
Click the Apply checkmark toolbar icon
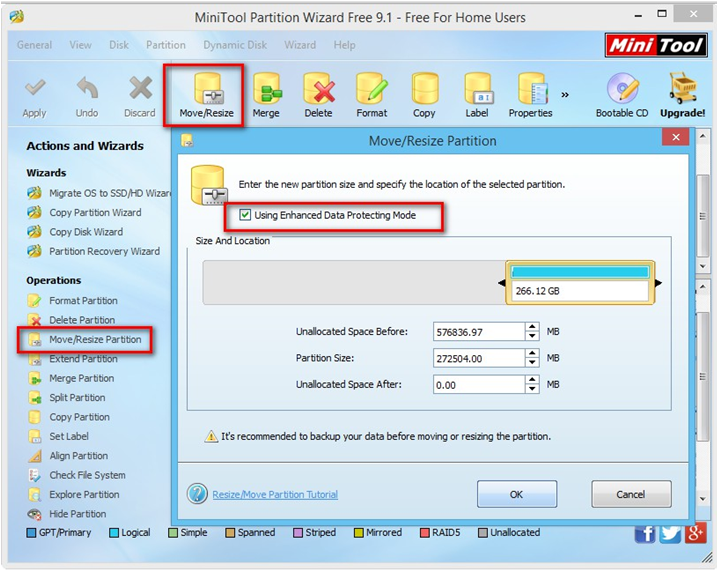click(x=35, y=88)
